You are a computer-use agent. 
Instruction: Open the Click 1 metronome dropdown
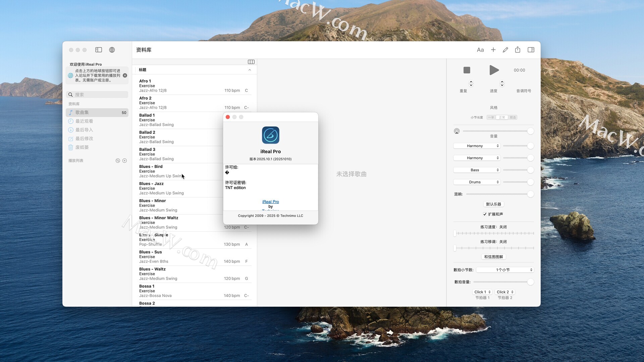pos(482,292)
